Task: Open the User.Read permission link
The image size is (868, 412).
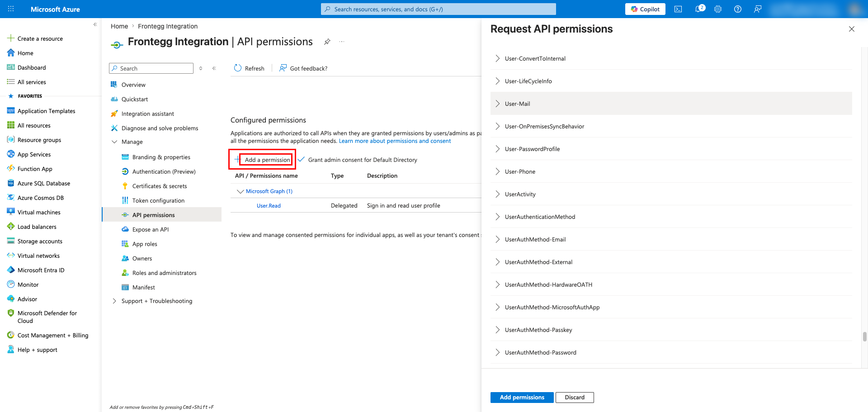Action: (269, 206)
